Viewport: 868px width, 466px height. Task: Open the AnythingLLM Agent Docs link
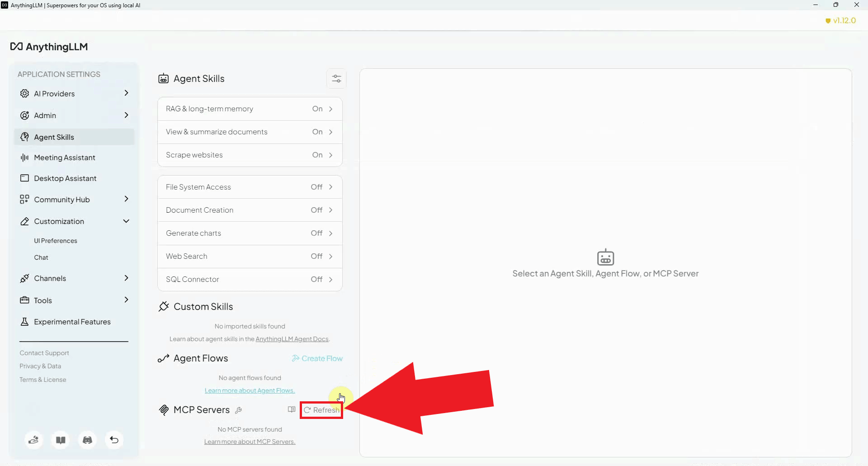pyautogui.click(x=292, y=339)
